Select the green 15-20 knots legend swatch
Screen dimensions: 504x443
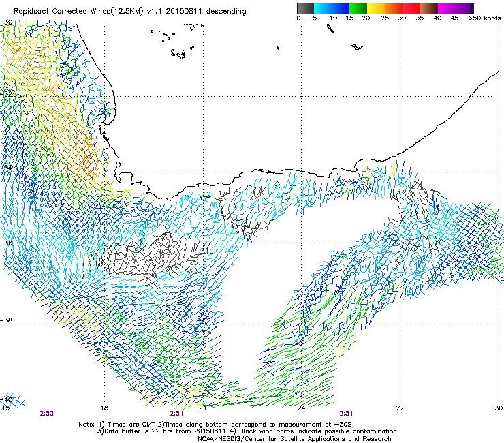tap(358, 8)
